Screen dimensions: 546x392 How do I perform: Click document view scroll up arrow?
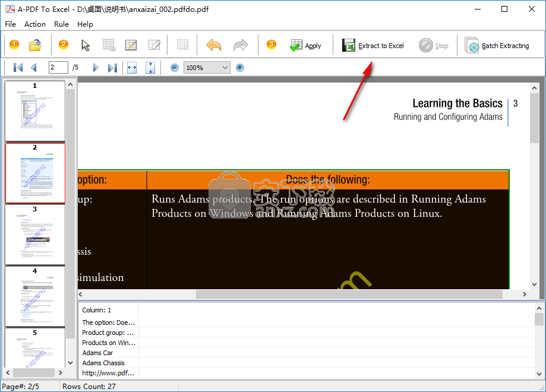pos(535,88)
